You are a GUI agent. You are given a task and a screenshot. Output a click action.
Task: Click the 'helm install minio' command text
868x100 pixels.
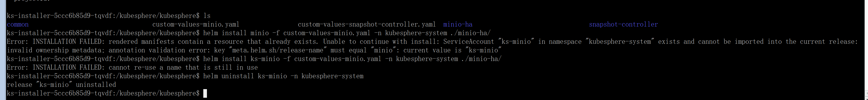click(236, 33)
